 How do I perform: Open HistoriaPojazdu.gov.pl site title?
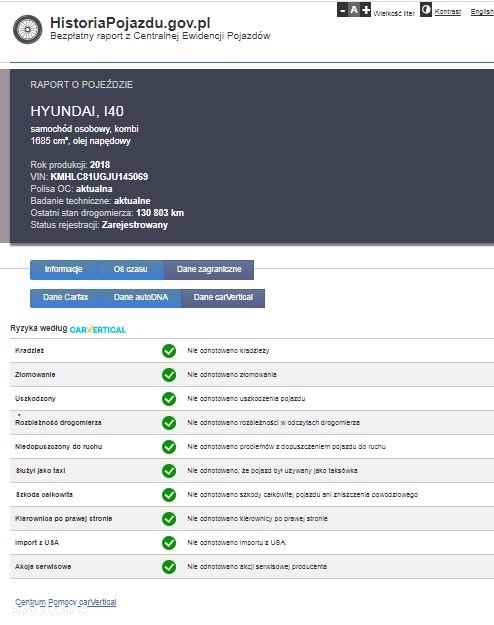(x=130, y=23)
